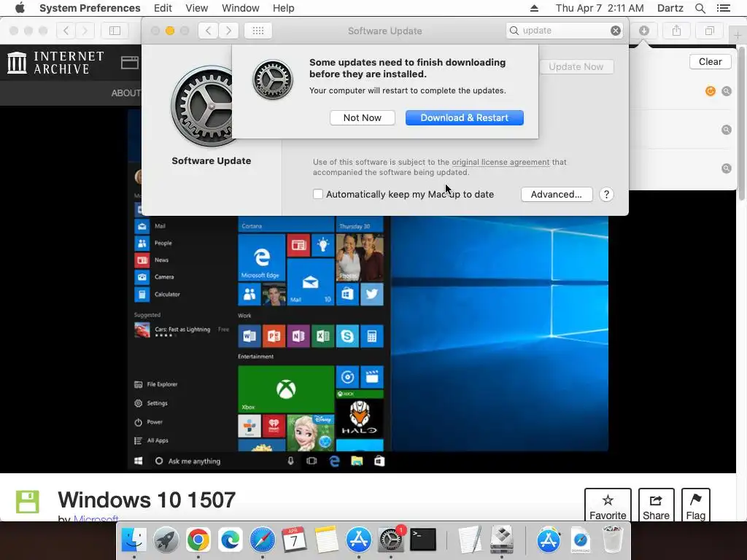Show all preferences with the grid button
Screen dimensions: 747x560
coord(258,31)
